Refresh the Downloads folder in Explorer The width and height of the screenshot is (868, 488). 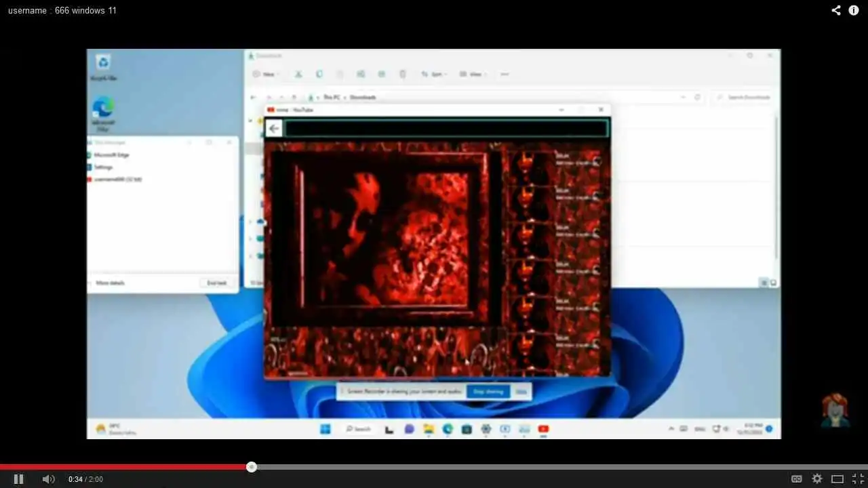pos(697,98)
